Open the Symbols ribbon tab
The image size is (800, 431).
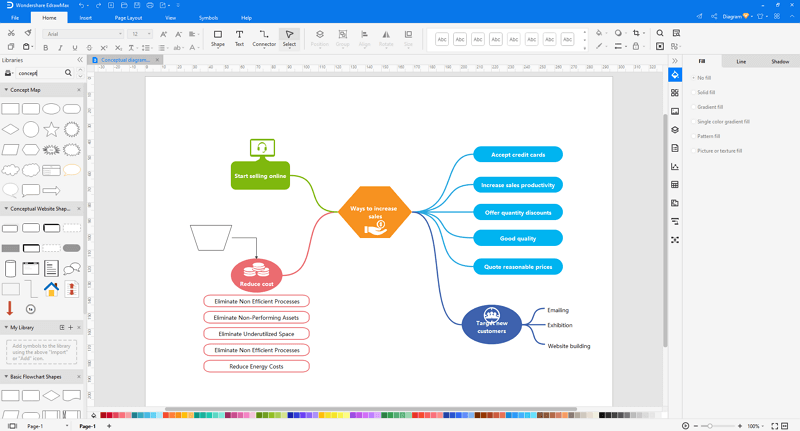click(x=208, y=18)
